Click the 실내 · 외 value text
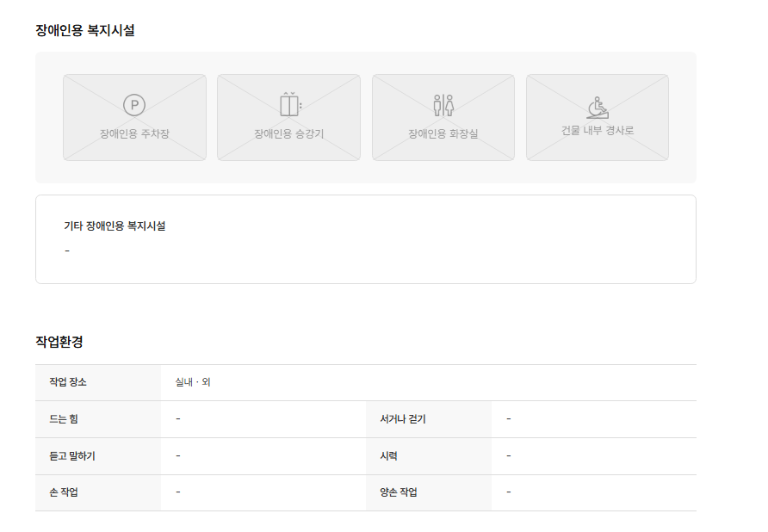 tap(193, 382)
